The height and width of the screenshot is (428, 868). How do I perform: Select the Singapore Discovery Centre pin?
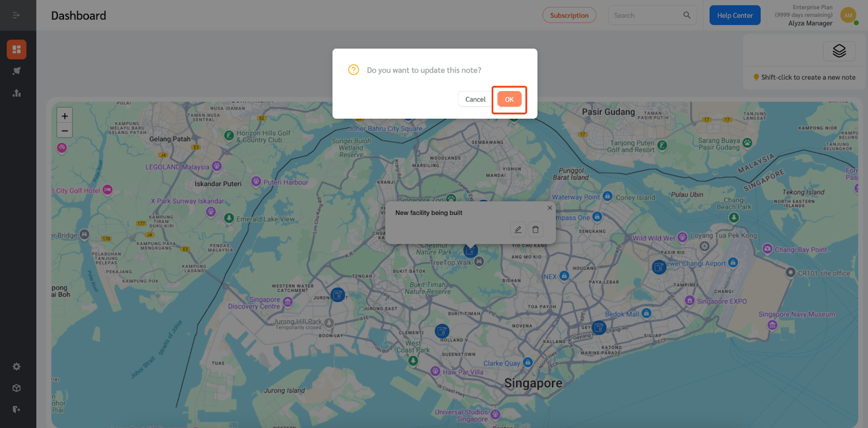tap(288, 302)
